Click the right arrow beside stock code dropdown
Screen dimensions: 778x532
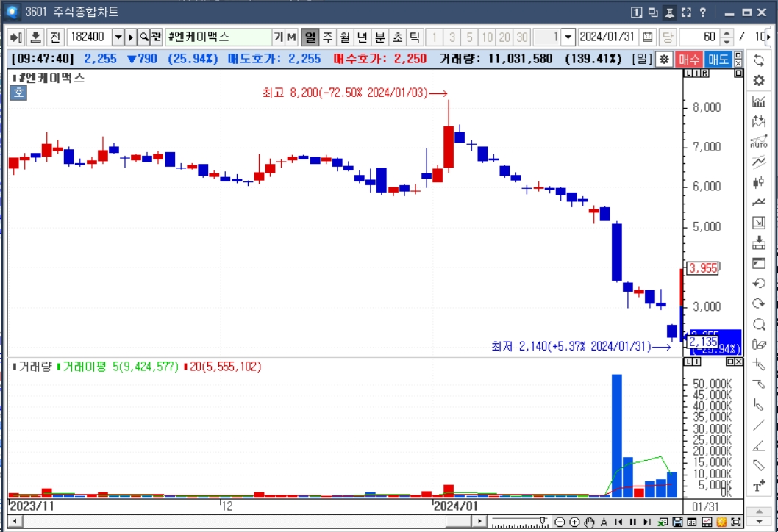(x=130, y=37)
